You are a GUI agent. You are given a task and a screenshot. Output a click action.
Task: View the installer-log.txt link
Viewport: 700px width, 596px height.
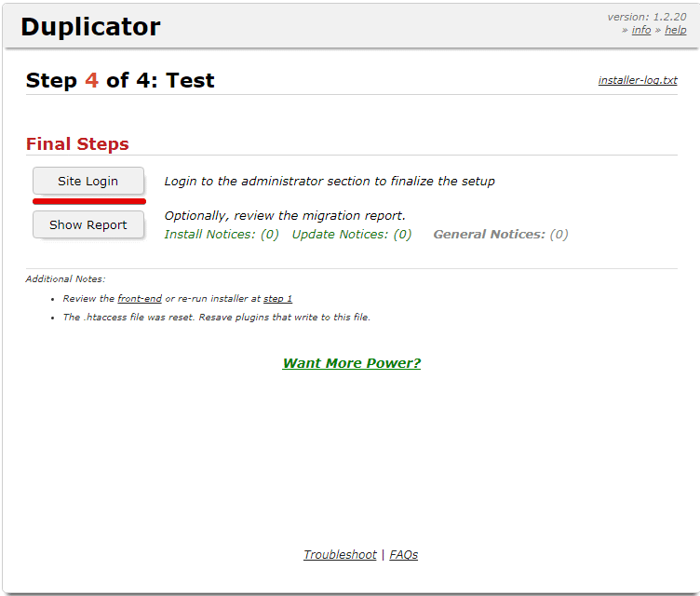click(x=638, y=80)
